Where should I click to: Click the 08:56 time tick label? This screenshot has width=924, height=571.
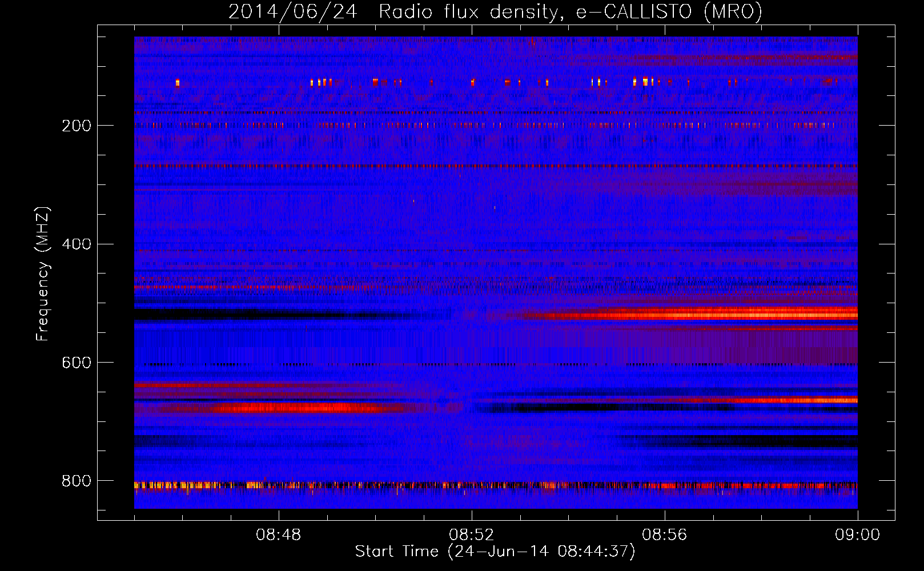point(665,535)
